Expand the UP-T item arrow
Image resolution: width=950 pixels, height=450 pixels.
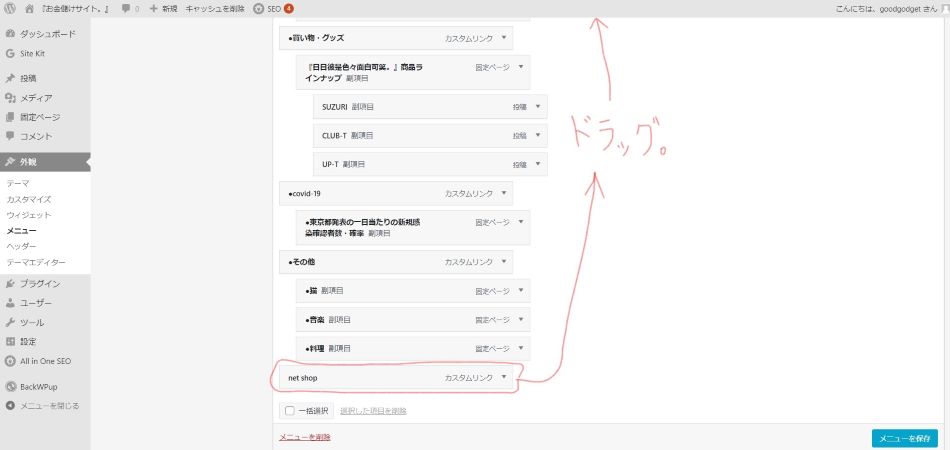538,164
